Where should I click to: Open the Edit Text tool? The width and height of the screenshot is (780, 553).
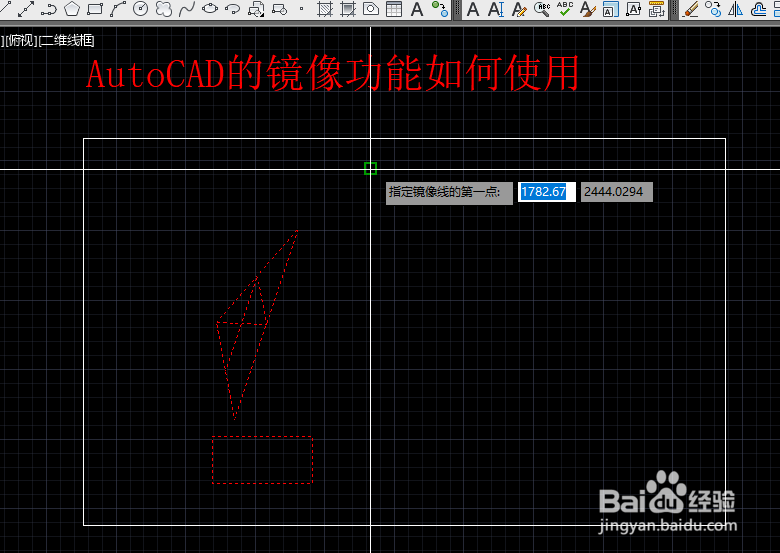519,9
